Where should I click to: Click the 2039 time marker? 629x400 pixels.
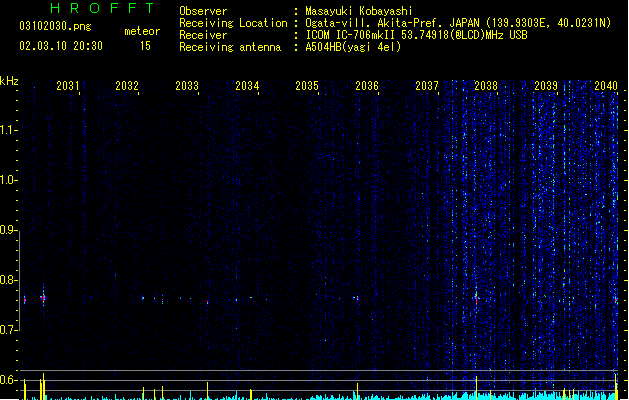[546, 86]
